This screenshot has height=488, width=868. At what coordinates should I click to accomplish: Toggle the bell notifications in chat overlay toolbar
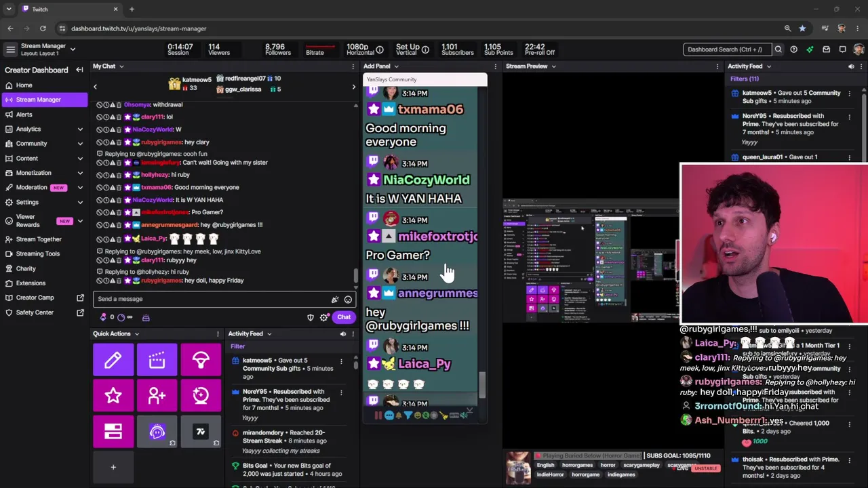(399, 415)
